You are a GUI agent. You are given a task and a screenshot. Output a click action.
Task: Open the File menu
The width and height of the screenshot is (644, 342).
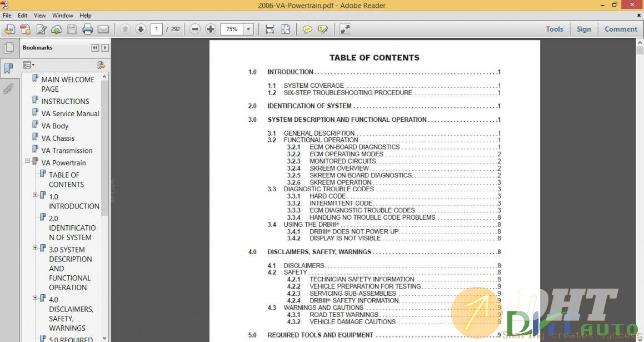tap(7, 15)
